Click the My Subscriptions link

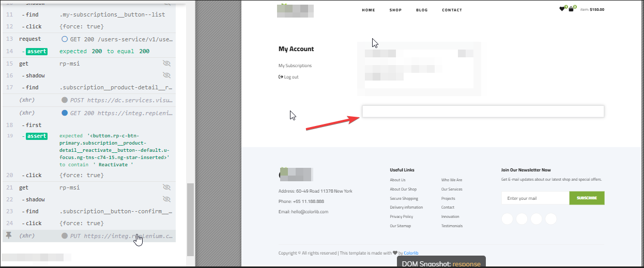click(295, 66)
